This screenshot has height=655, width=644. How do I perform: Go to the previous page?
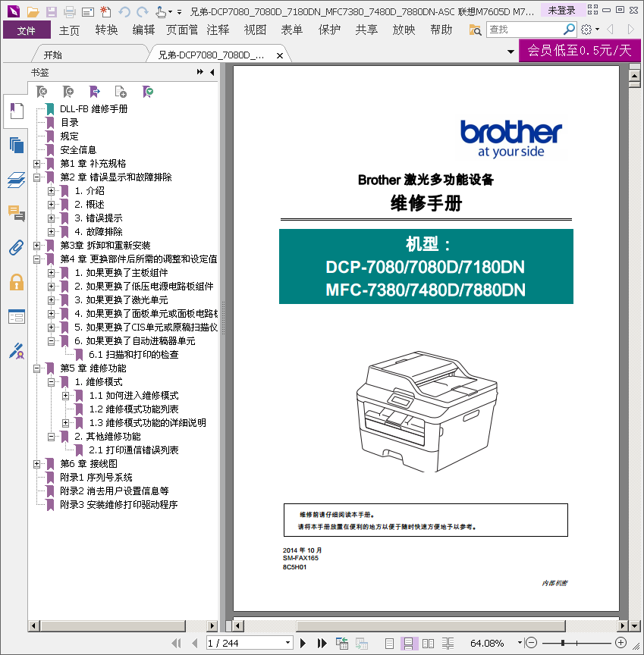point(195,644)
